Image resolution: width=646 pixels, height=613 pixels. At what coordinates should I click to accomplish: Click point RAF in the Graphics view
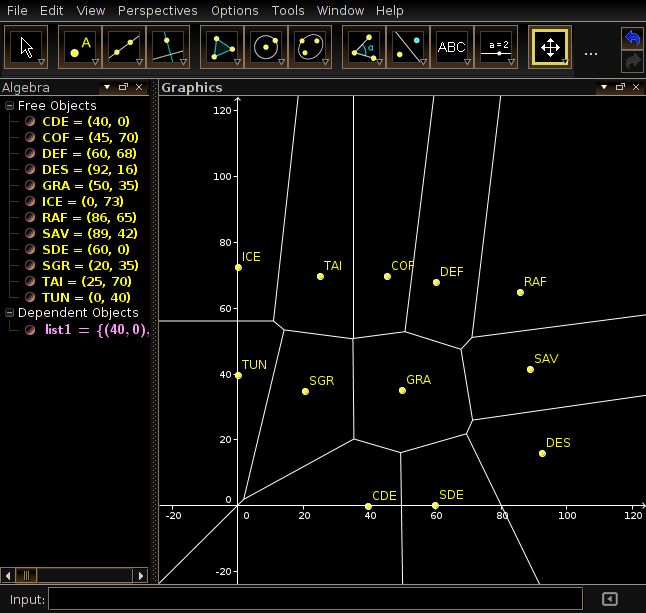pyautogui.click(x=520, y=292)
